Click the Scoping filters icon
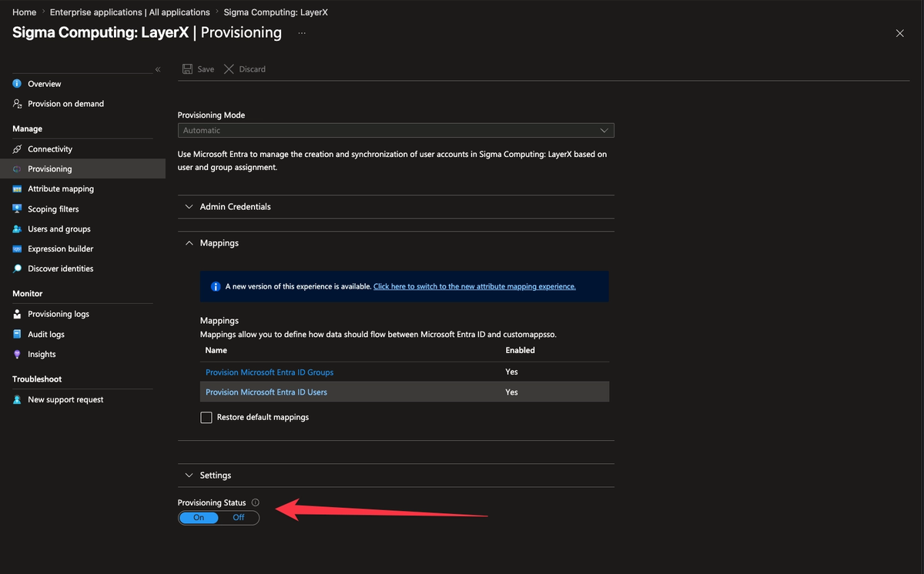This screenshot has height=574, width=924. pos(17,209)
